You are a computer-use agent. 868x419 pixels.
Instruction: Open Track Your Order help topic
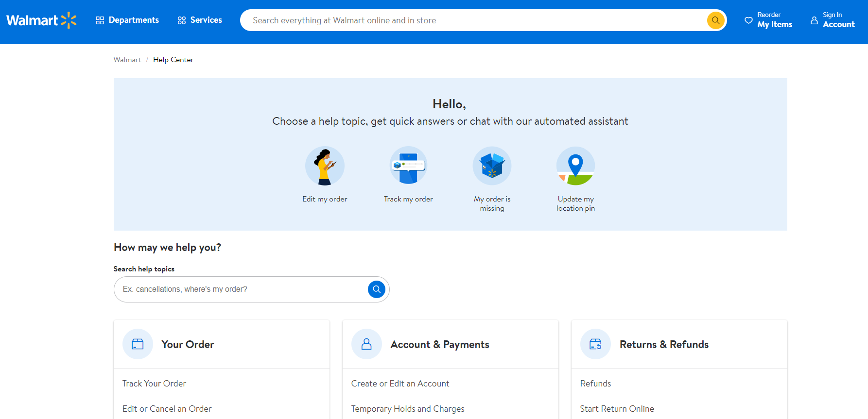pos(154,384)
